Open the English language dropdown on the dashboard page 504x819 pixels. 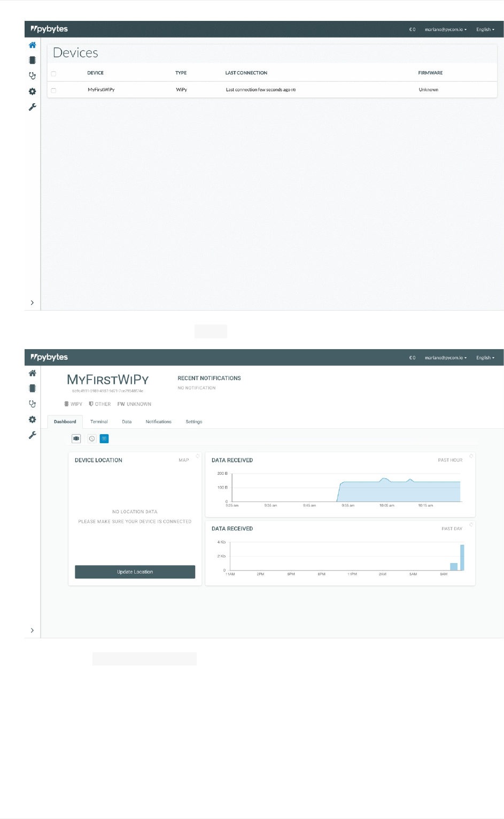485,358
